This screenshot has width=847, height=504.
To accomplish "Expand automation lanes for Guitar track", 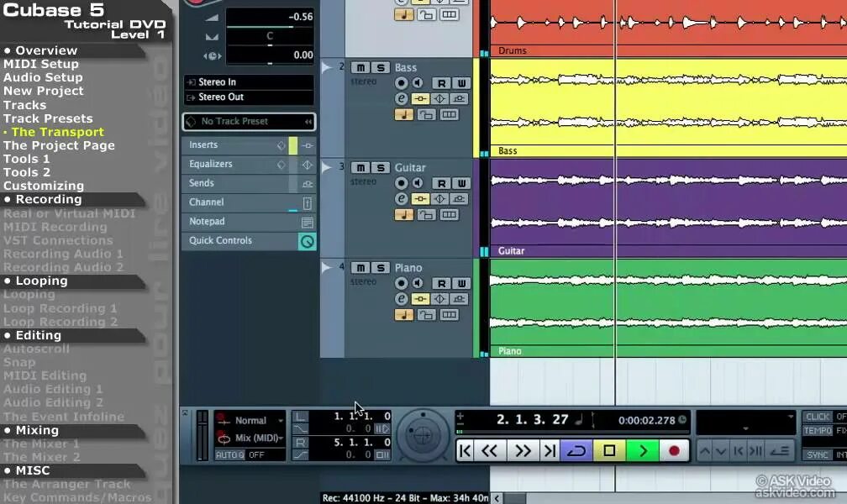I will (326, 167).
